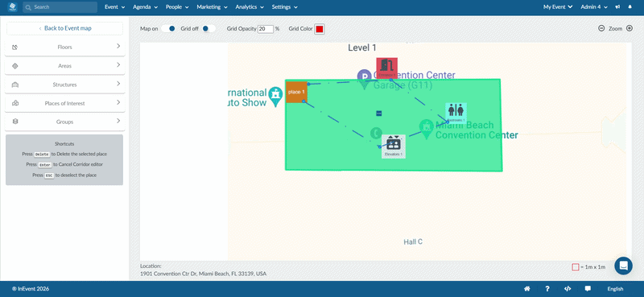Viewport: 644px width, 297px height.
Task: Click the Search input field
Action: 60,7
